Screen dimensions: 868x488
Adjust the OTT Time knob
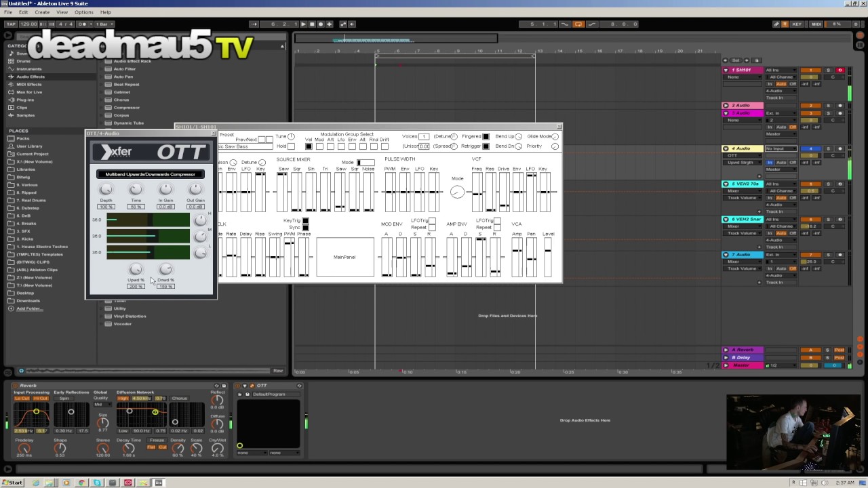click(x=136, y=190)
